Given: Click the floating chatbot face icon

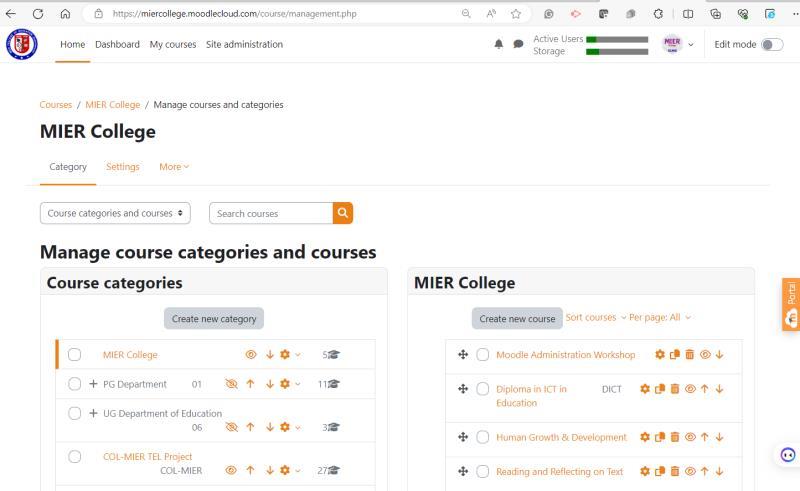Looking at the screenshot, I should point(788,454).
